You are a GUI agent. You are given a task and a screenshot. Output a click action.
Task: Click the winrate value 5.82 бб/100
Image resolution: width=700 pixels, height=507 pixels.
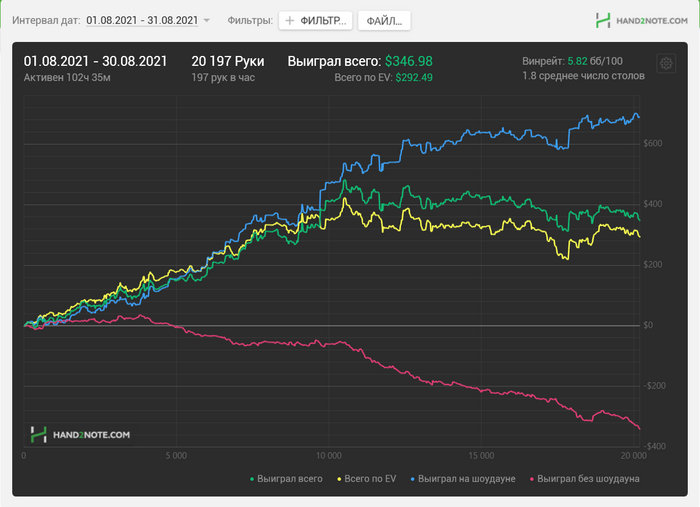click(x=595, y=61)
